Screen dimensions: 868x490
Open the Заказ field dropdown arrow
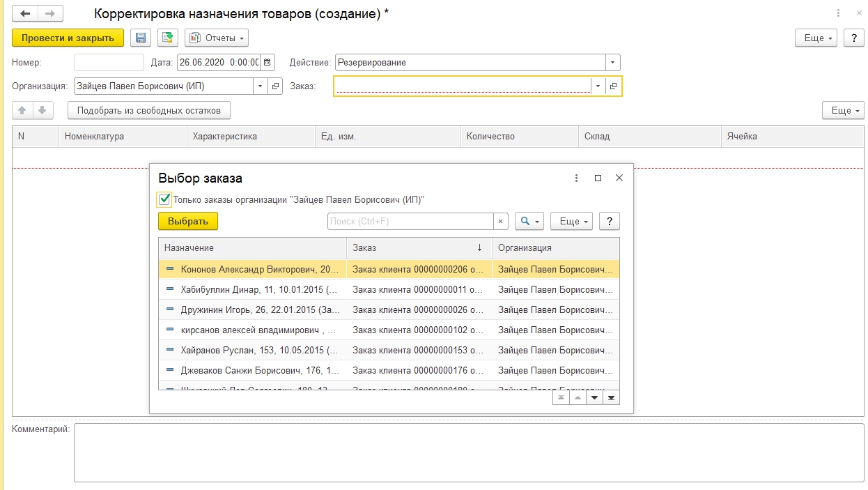coord(598,86)
